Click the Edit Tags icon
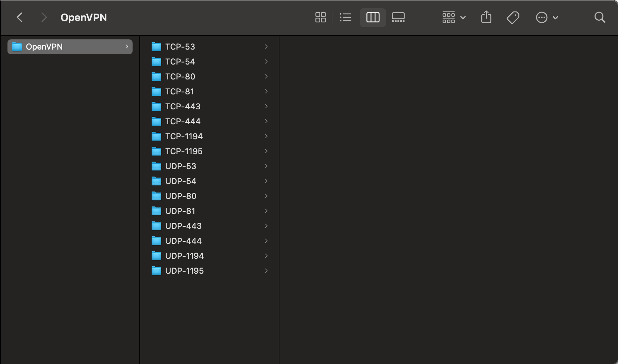Viewport: 618px width, 364px height. [513, 17]
